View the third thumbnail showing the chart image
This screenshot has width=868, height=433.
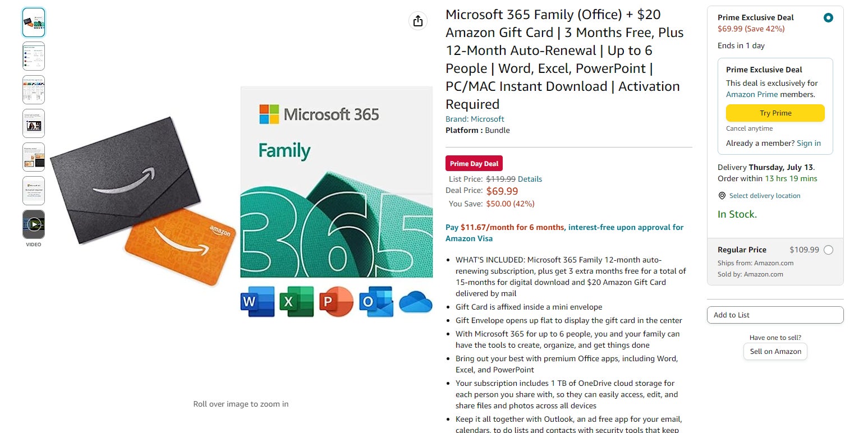click(x=33, y=90)
